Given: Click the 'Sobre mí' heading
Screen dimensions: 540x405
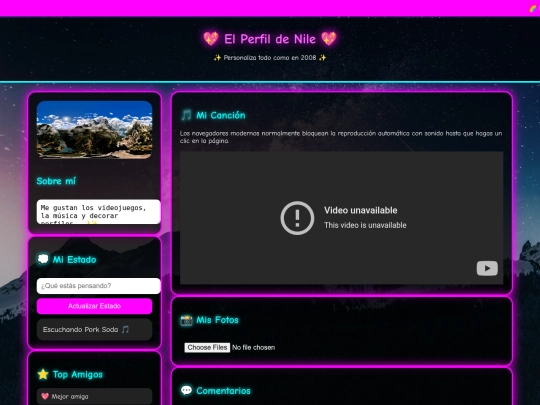Looking at the screenshot, I should (x=56, y=181).
